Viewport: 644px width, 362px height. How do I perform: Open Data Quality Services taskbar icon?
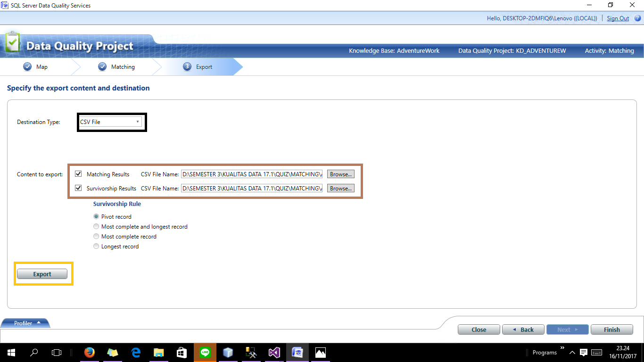pos(297,353)
